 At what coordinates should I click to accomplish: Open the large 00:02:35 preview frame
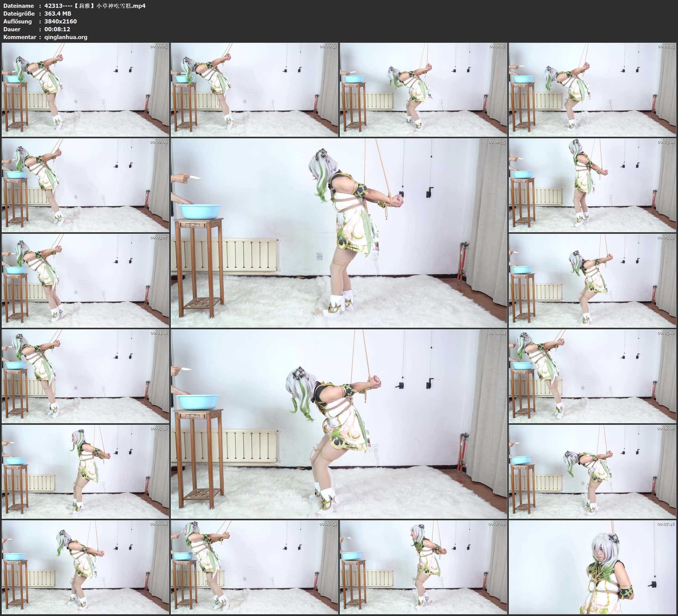[x=339, y=233]
